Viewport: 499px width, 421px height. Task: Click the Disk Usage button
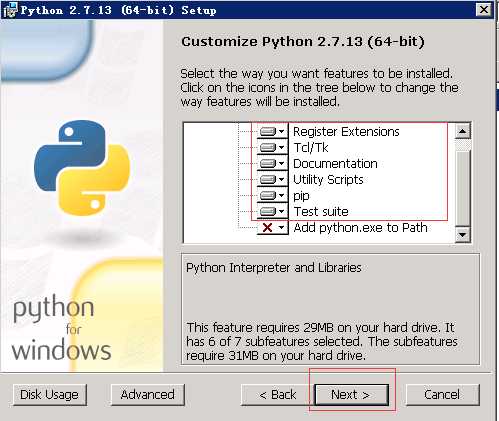[x=50, y=395]
